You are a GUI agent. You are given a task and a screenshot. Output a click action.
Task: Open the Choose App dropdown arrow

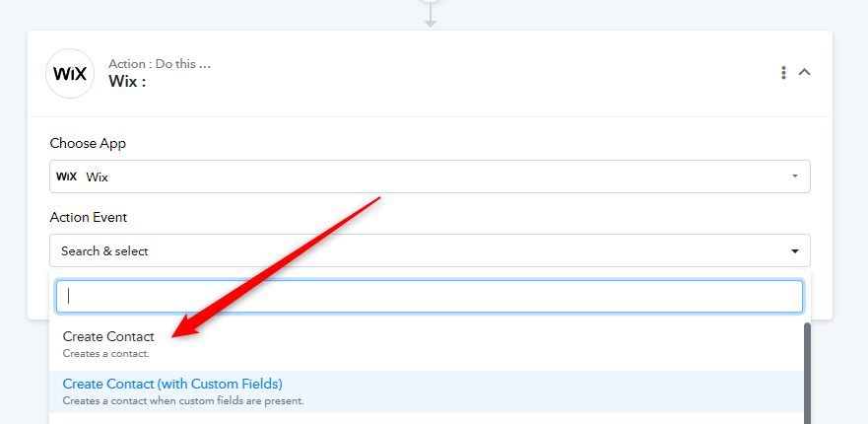pos(795,177)
